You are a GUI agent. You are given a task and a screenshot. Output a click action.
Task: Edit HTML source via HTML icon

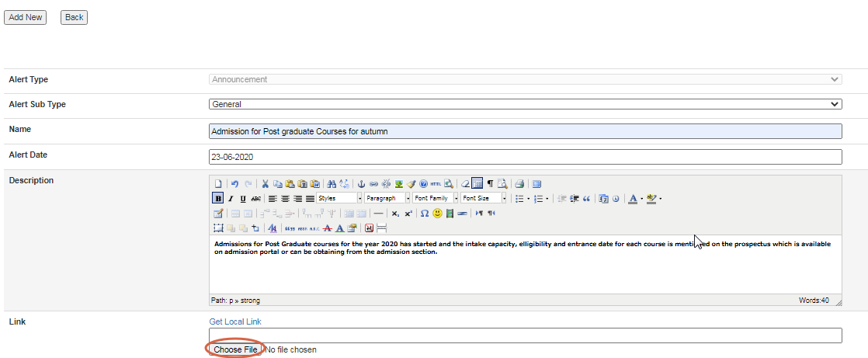tap(436, 184)
